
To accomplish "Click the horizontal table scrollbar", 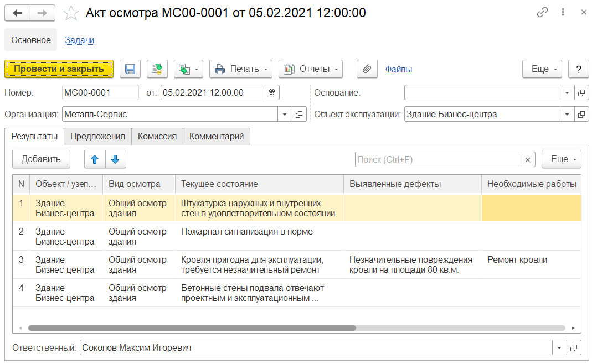I will pyautogui.click(x=192, y=328).
